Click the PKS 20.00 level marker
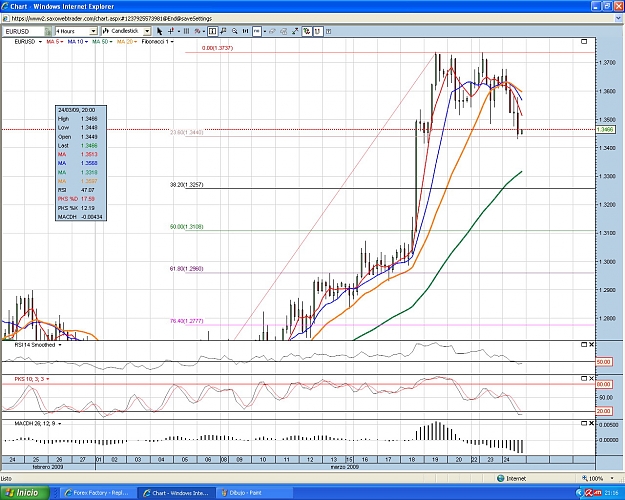Screen dimensions: 625x500 (x=603, y=411)
